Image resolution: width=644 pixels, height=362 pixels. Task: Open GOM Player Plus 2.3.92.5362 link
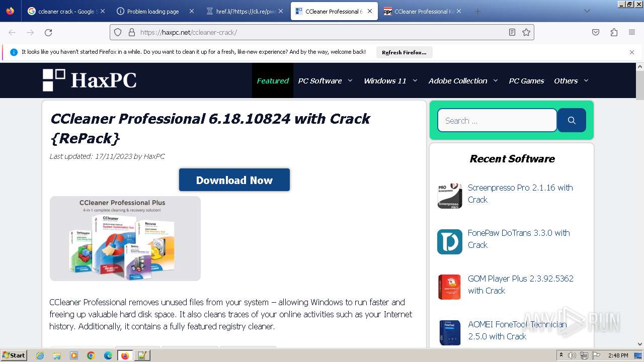(521, 285)
